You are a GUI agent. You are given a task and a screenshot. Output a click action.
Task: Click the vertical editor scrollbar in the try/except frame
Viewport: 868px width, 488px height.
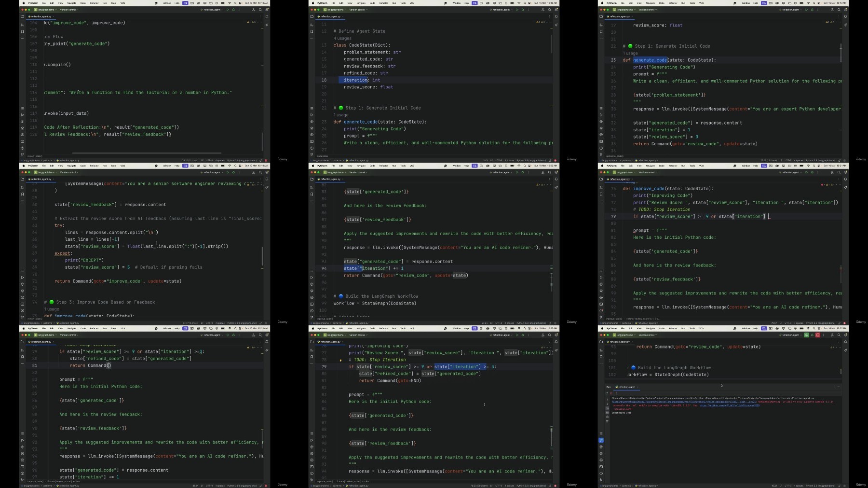click(x=262, y=256)
